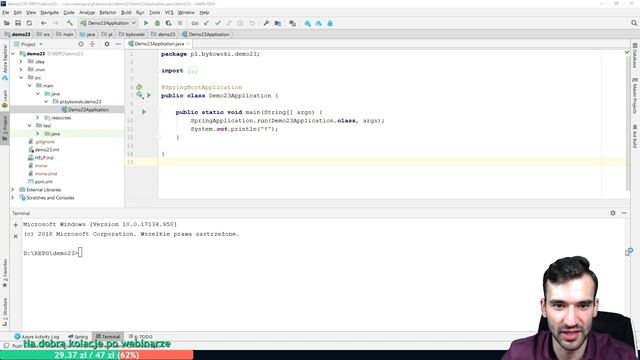Open the Demo23Application run configuration dropdown
The height and width of the screenshot is (360, 640).
[x=108, y=23]
